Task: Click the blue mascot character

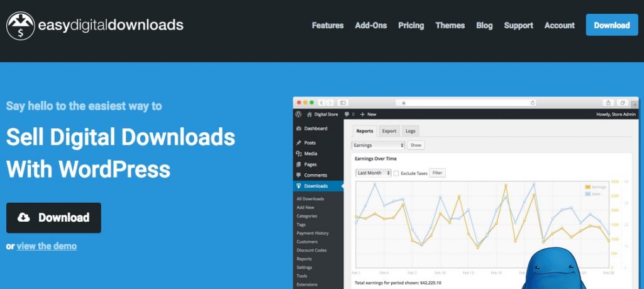Action: click(553, 268)
